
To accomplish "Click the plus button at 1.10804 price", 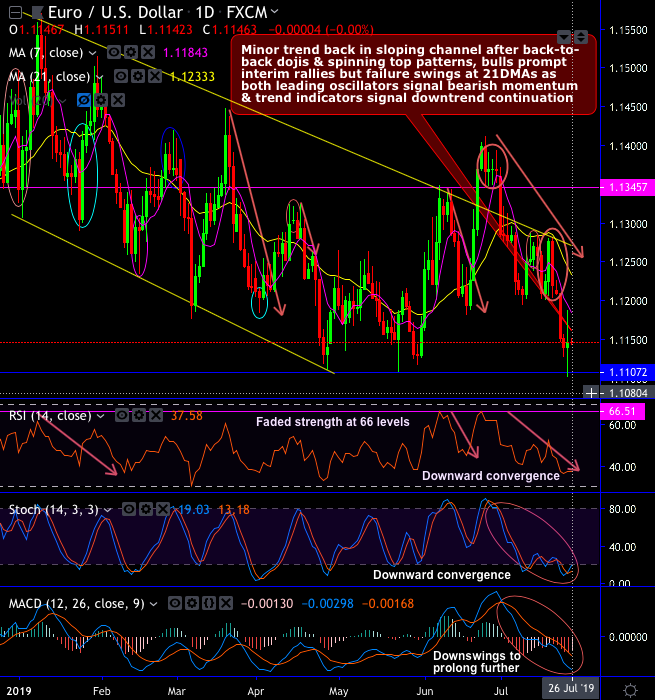I will pyautogui.click(x=591, y=393).
